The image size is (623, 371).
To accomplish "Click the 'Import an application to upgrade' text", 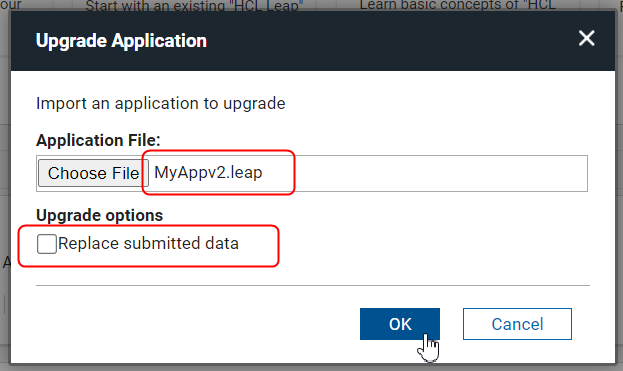I will [161, 103].
